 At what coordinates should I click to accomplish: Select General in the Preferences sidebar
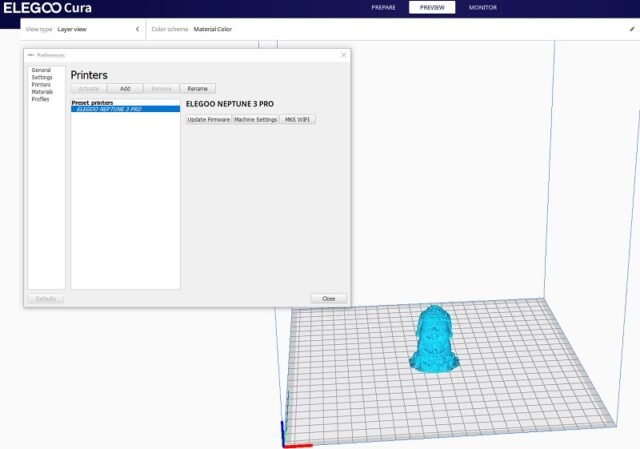point(41,70)
